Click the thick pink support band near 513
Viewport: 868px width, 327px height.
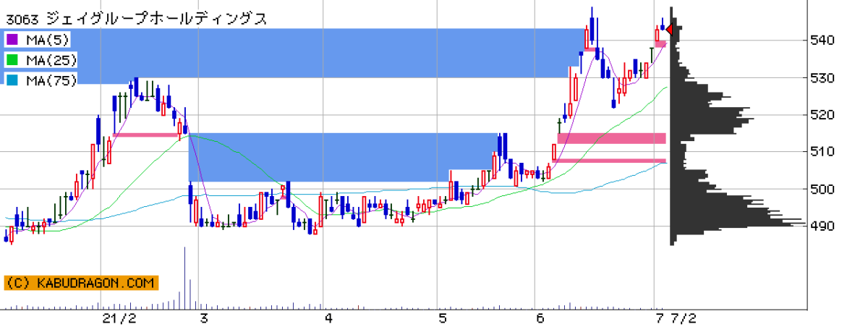tap(611, 138)
